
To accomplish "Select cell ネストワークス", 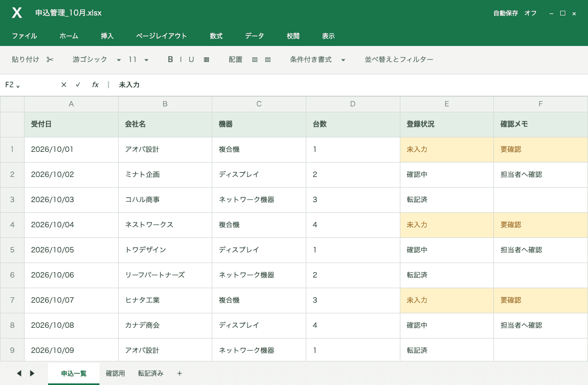I will (165, 225).
